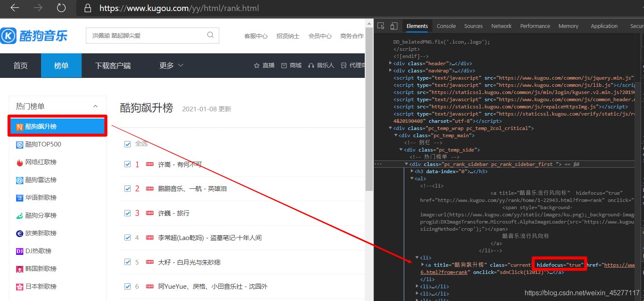Collapse the pc_temp_wrap div node
This screenshot has height=301, width=644.
[391, 128]
